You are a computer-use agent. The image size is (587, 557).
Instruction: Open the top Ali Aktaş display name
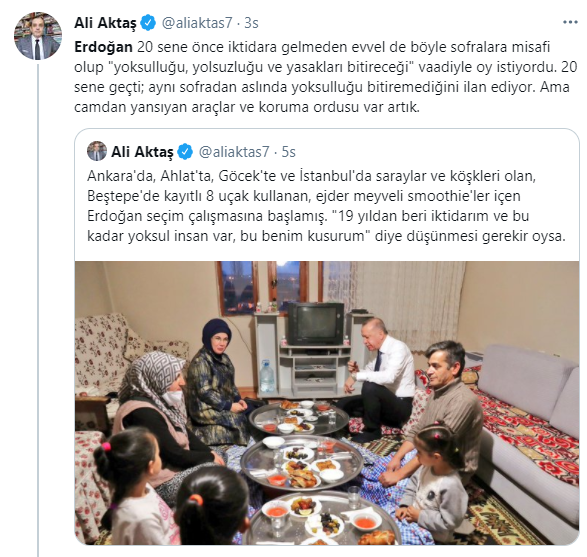106,23
